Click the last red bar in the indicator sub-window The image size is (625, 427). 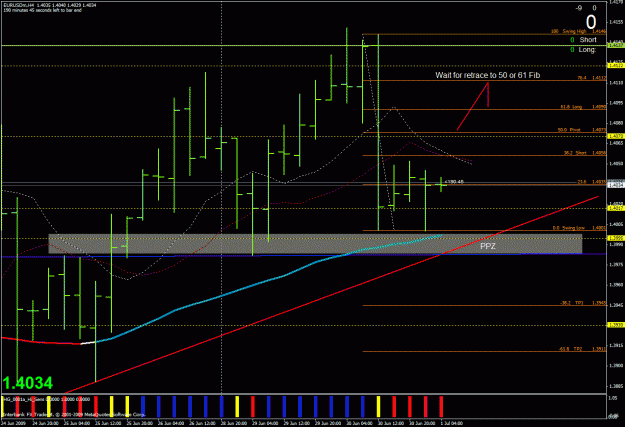click(441, 407)
